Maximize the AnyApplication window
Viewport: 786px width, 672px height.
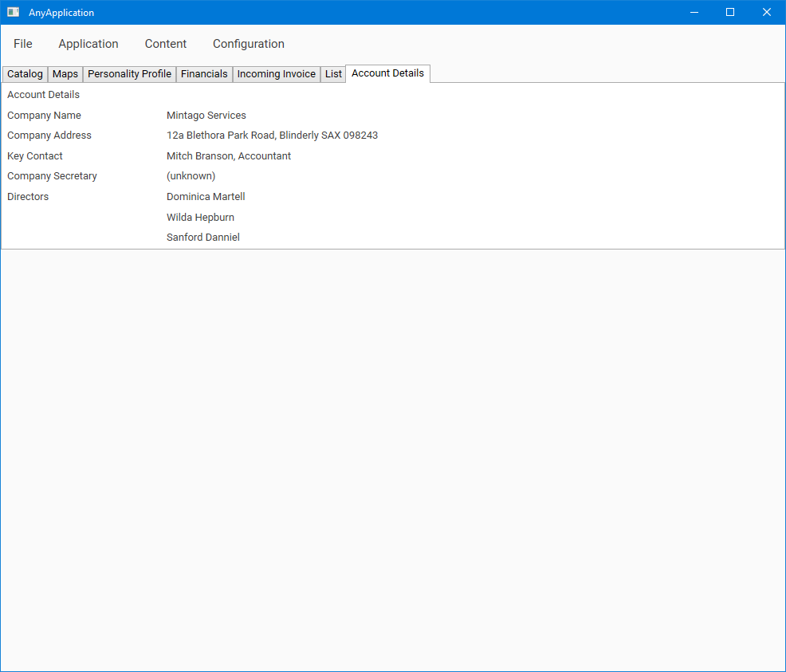pos(730,12)
